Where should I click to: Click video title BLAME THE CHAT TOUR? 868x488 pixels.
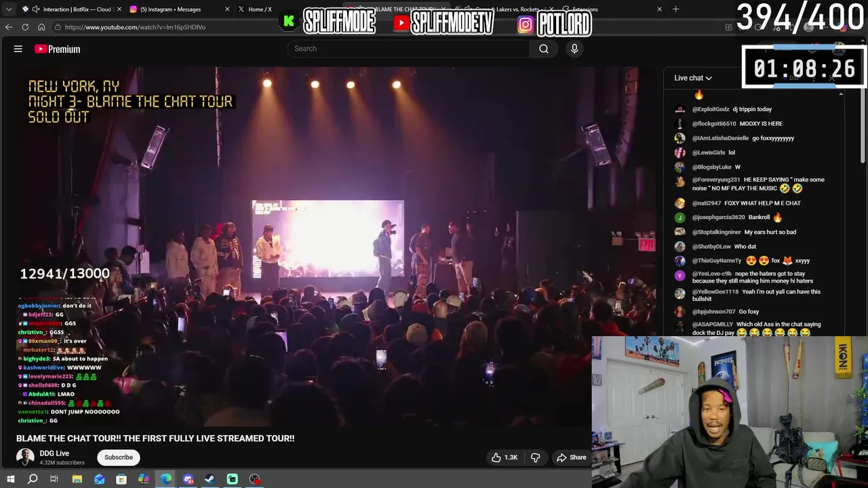tap(155, 439)
